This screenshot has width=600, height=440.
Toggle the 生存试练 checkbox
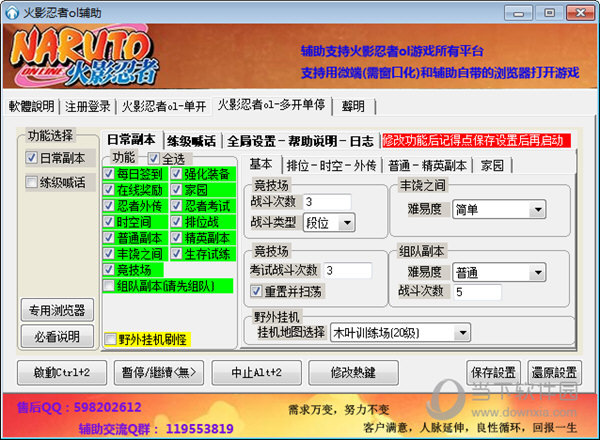click(176, 254)
